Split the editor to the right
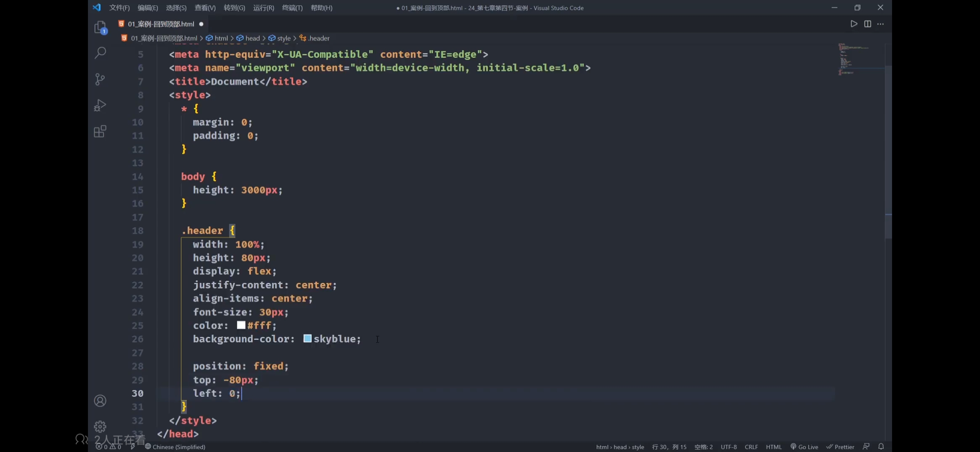The image size is (980, 452). (x=867, y=24)
